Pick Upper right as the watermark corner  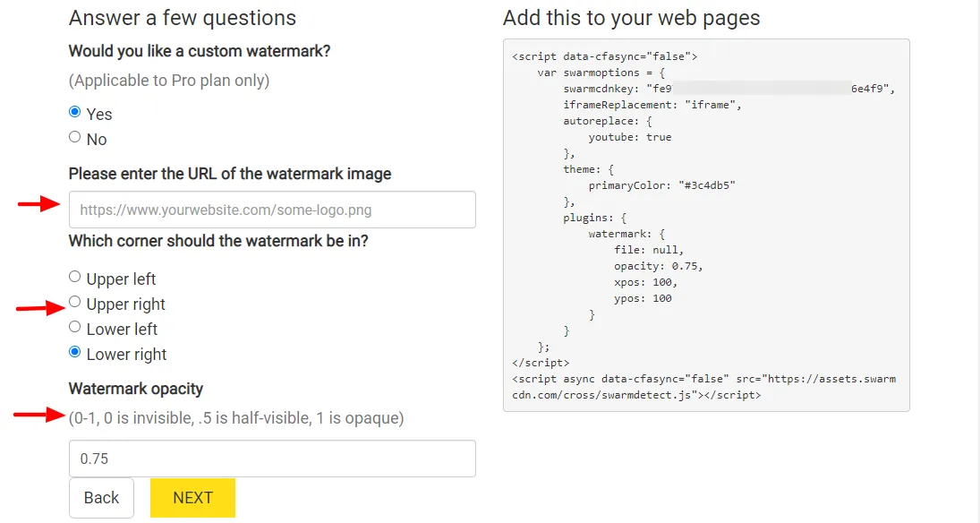[75, 303]
